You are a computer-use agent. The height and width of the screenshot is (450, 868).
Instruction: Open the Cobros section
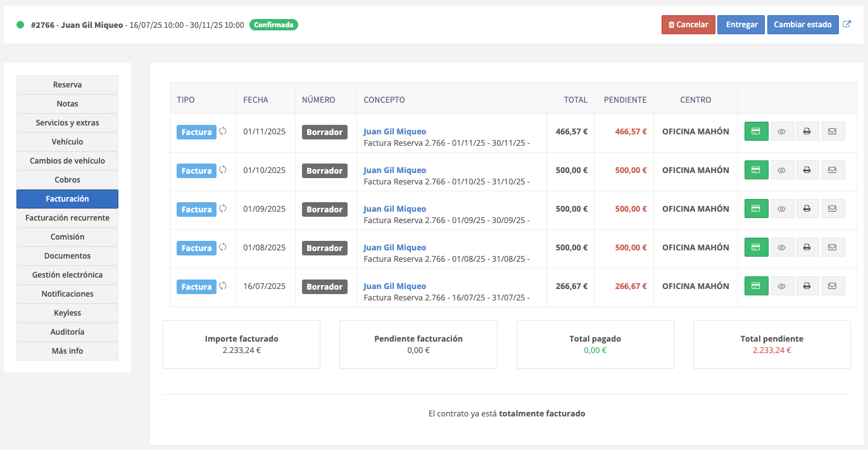click(x=67, y=180)
